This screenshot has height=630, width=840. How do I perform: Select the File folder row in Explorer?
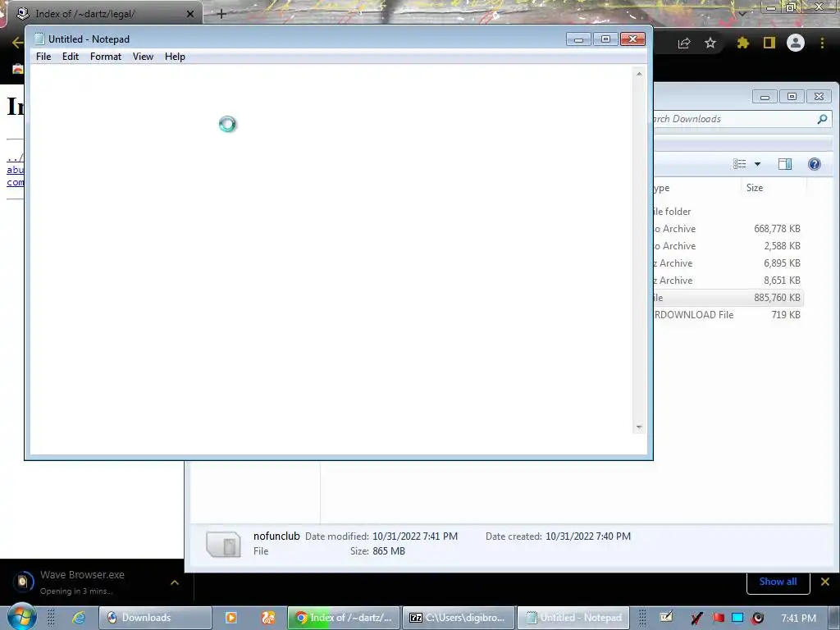pos(728,212)
